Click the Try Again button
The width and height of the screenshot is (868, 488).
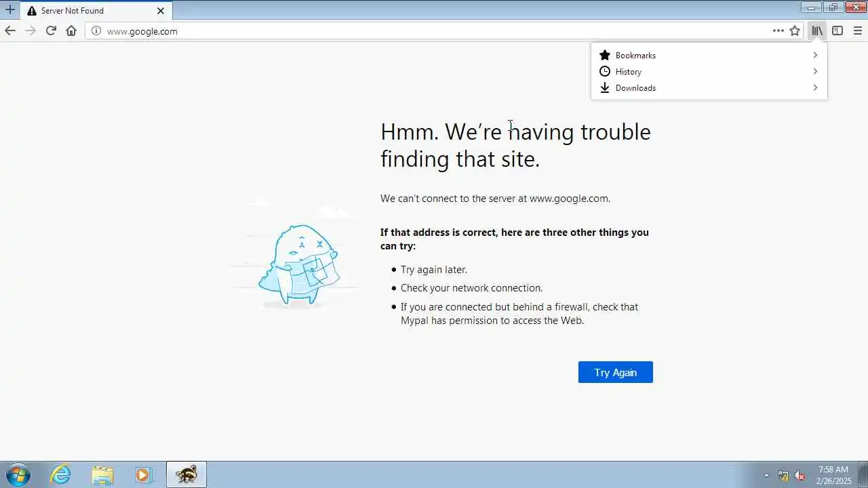(616, 372)
